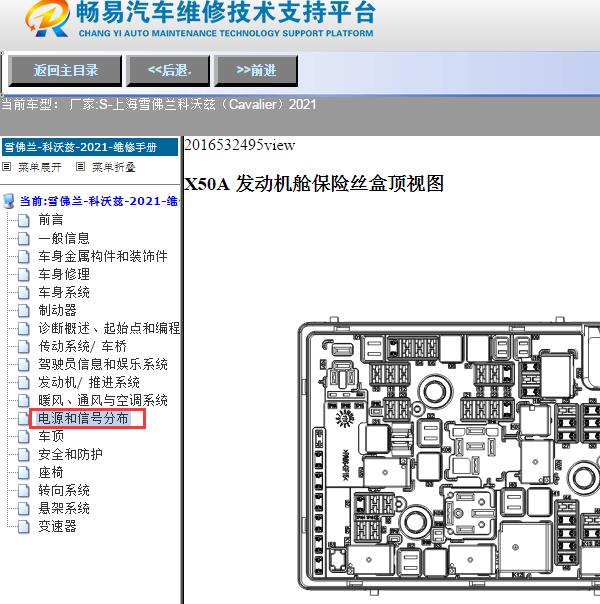The image size is (600, 604).
Task: Open 诊断概述、起始点和编程 section
Action: 109,328
